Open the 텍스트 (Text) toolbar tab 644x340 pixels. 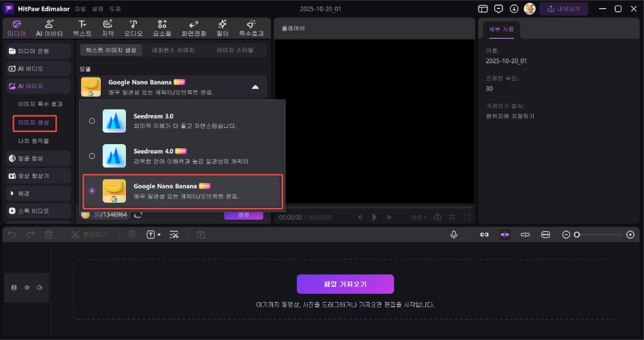[82, 29]
